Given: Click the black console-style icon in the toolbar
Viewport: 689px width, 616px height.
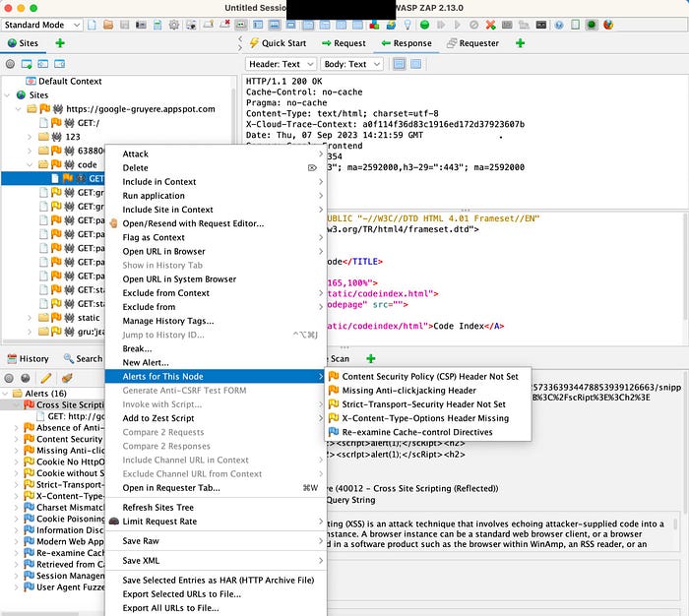Looking at the screenshot, I should (x=541, y=25).
